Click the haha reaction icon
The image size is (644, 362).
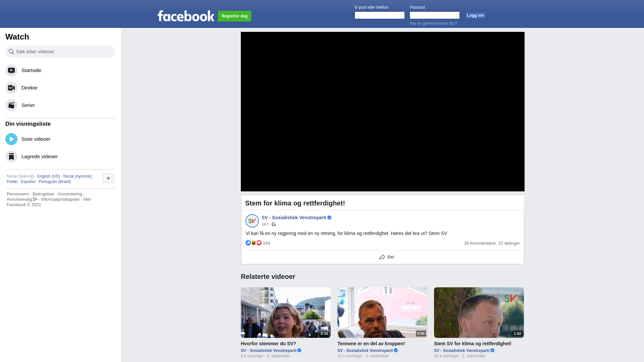pos(254,243)
